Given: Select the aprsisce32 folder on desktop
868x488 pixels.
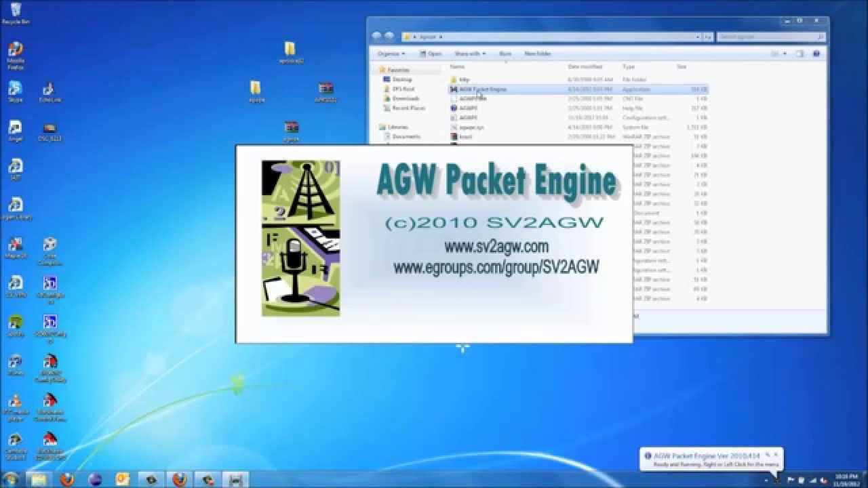Looking at the screenshot, I should 290,52.
